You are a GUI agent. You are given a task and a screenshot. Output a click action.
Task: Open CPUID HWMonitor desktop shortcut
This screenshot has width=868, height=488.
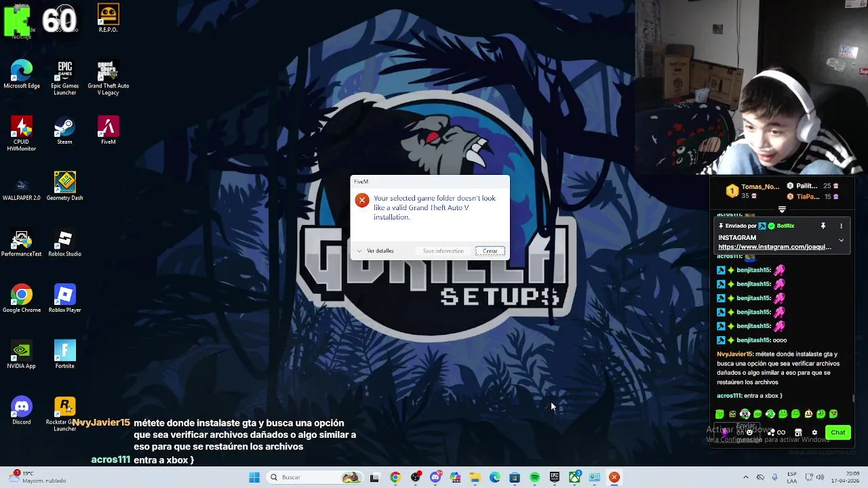pos(22,134)
